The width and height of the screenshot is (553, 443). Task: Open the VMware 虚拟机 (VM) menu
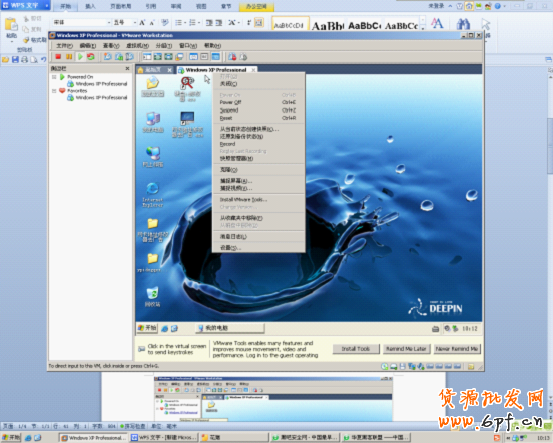pyautogui.click(x=138, y=45)
